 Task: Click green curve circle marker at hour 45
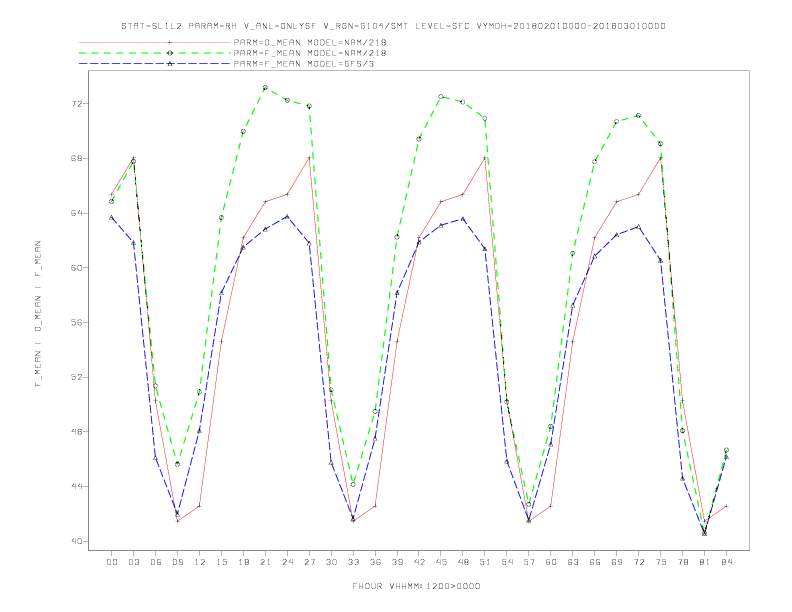point(441,96)
